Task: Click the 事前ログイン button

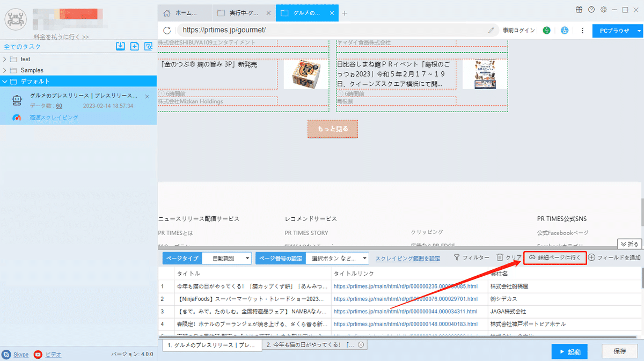Action: pos(518,31)
